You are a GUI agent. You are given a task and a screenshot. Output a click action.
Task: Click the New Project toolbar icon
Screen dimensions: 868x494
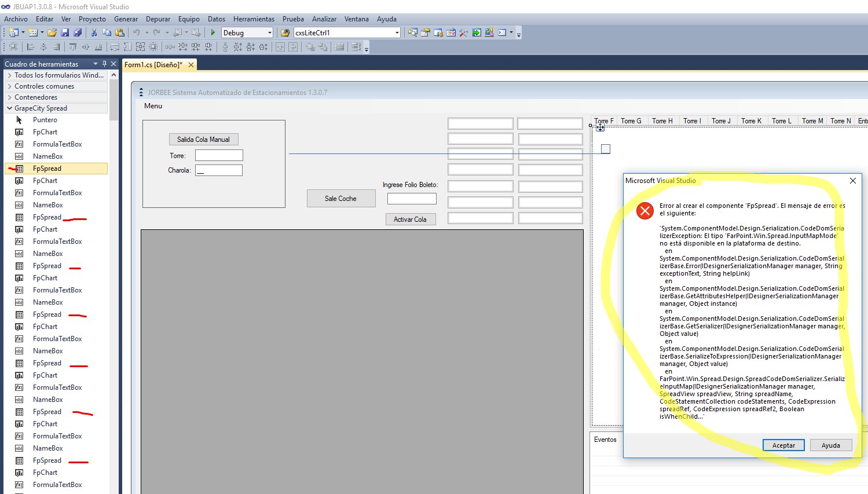coord(14,32)
